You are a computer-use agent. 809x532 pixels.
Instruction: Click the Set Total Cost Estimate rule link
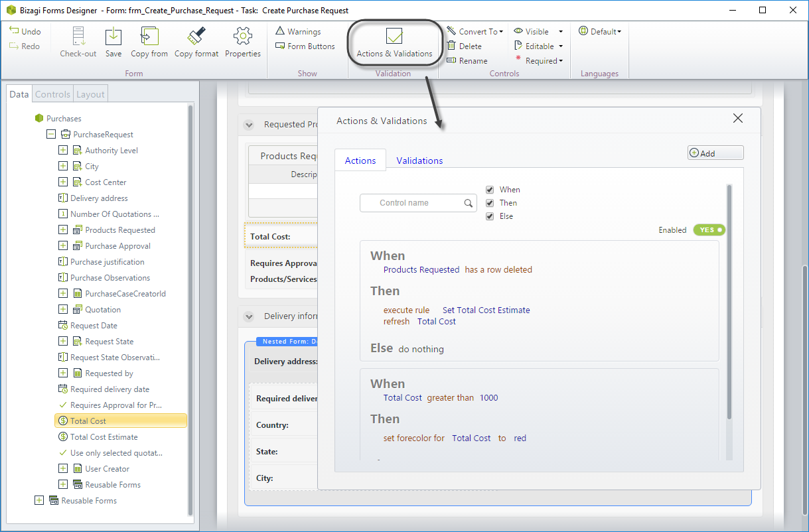click(x=486, y=310)
